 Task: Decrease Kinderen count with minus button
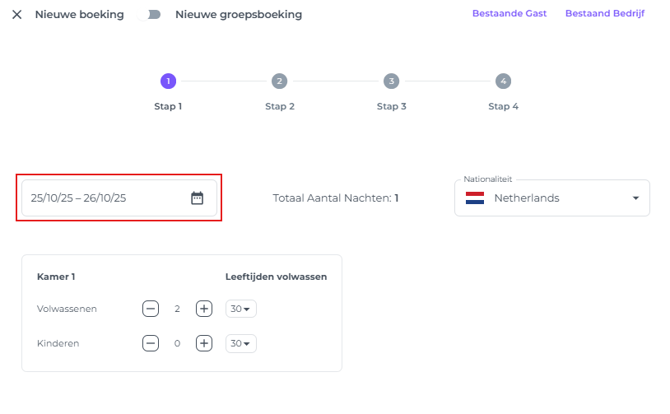[x=150, y=343]
